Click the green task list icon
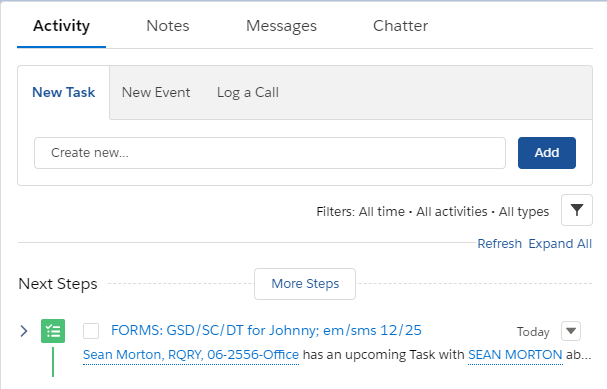Image resolution: width=607 pixels, height=389 pixels. click(x=53, y=331)
